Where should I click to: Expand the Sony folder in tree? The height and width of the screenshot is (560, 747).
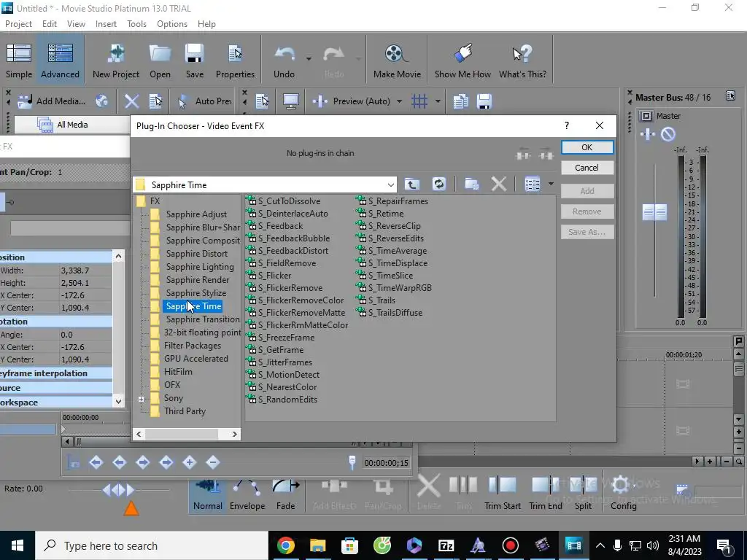pyautogui.click(x=141, y=399)
